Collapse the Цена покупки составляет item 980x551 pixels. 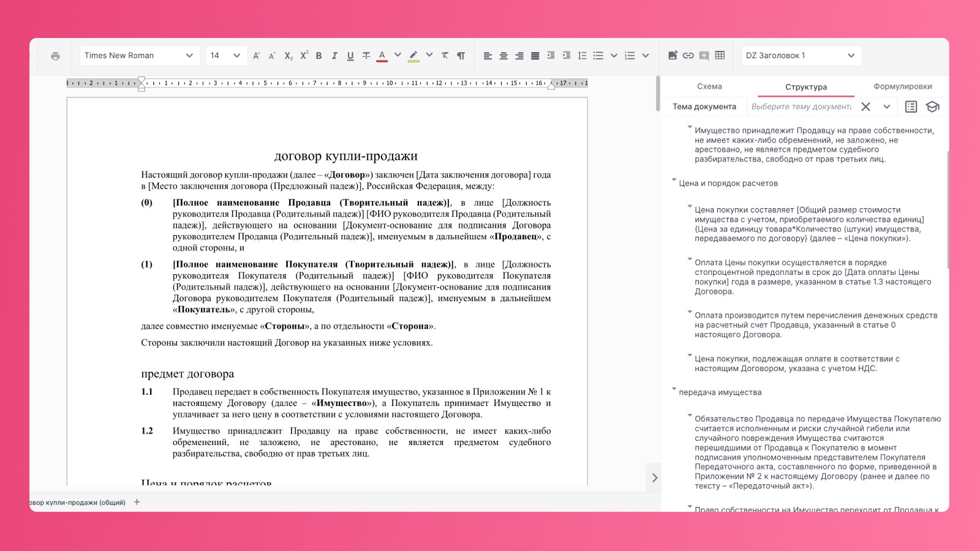tap(690, 206)
